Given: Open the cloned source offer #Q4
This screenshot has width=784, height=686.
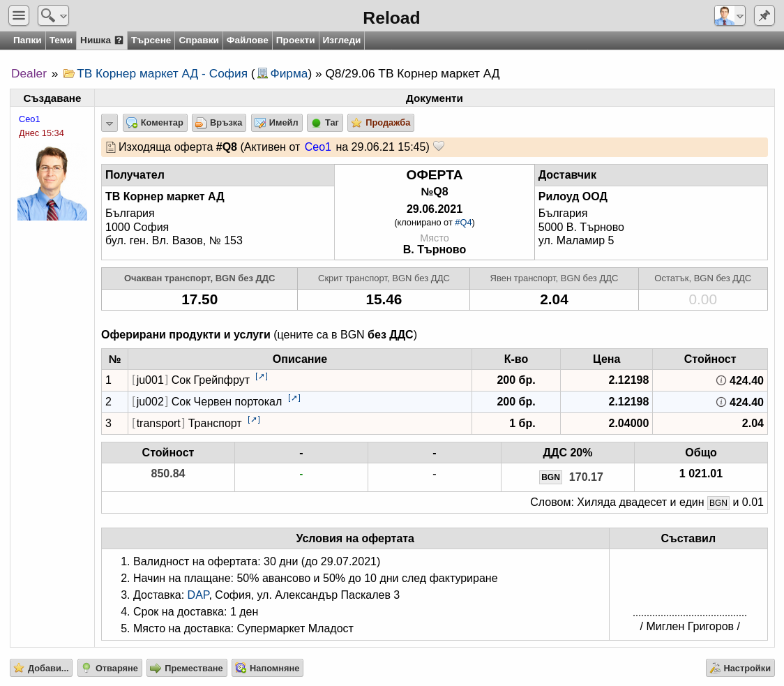Looking at the screenshot, I should (x=463, y=223).
